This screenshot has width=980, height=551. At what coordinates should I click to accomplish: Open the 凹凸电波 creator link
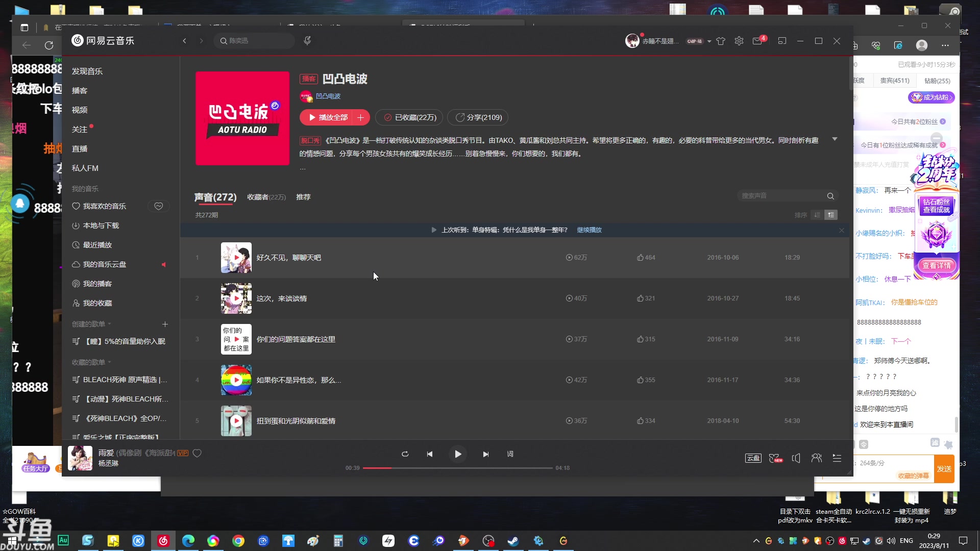[328, 96]
